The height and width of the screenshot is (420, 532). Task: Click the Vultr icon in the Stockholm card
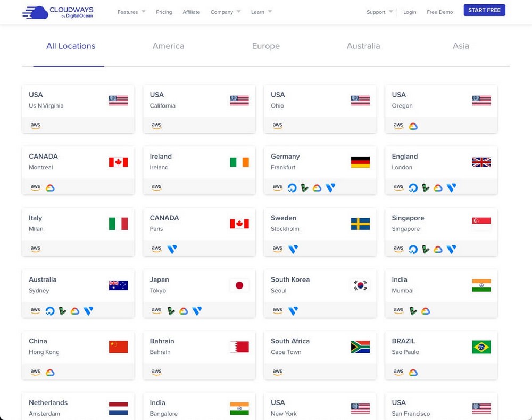point(293,249)
